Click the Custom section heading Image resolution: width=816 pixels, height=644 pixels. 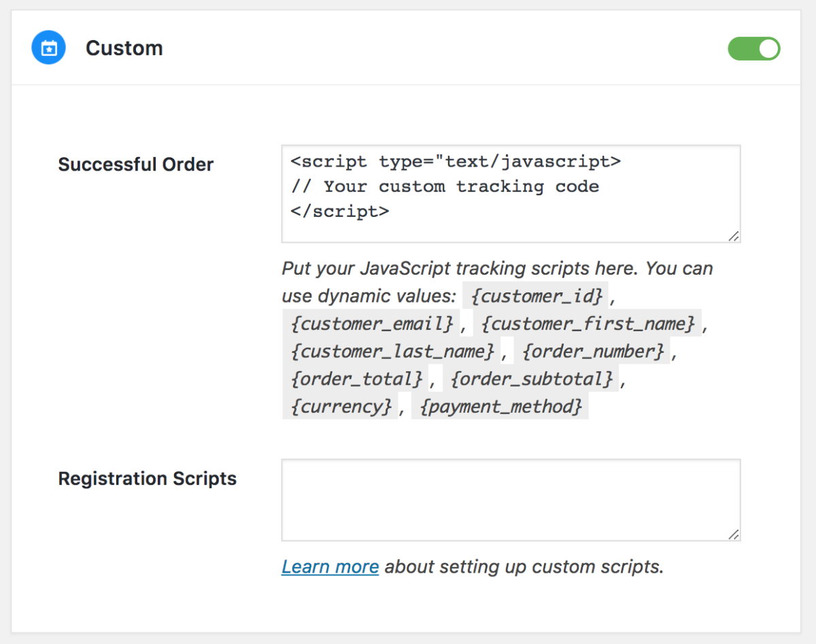point(124,48)
